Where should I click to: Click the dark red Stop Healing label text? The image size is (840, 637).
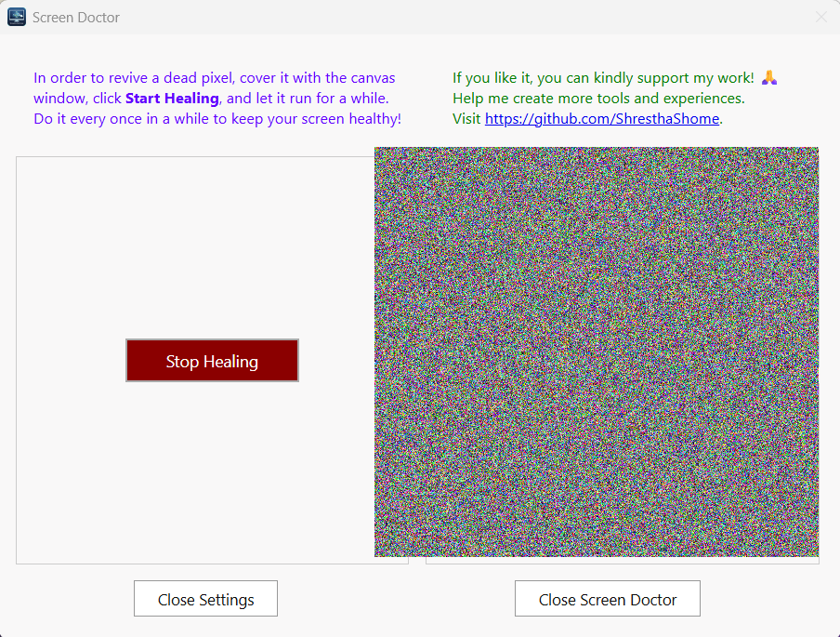[x=212, y=360]
